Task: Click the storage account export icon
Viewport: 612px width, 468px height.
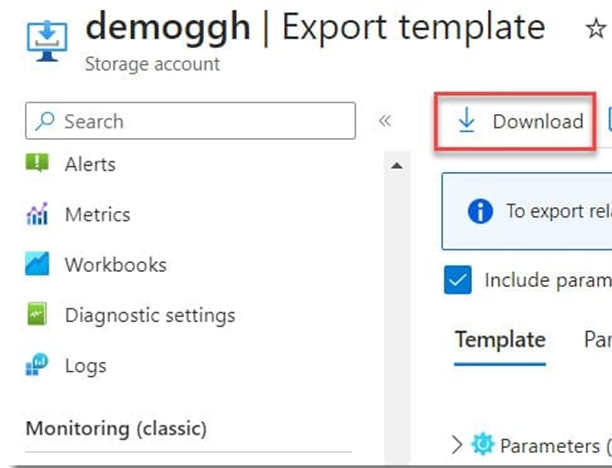Action: [x=47, y=41]
